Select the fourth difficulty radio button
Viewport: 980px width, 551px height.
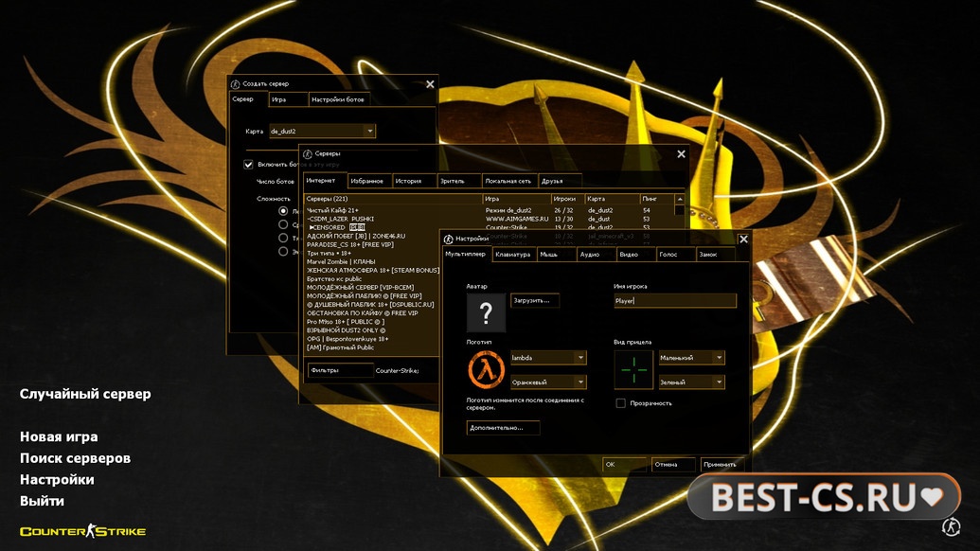(x=283, y=251)
